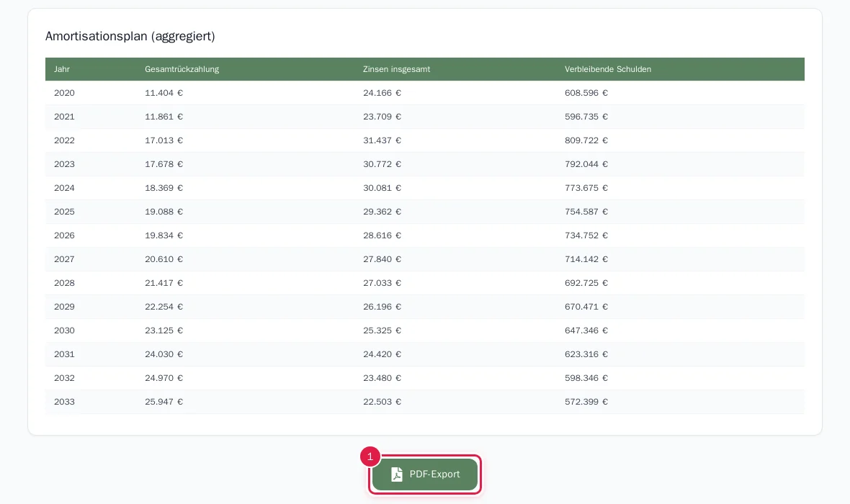Image resolution: width=850 pixels, height=504 pixels.
Task: Click remaining debt 608.596 €
Action: pyautogui.click(x=586, y=93)
